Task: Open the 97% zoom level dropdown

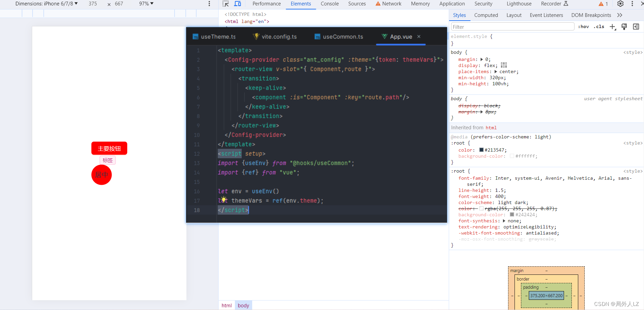Action: [x=146, y=4]
